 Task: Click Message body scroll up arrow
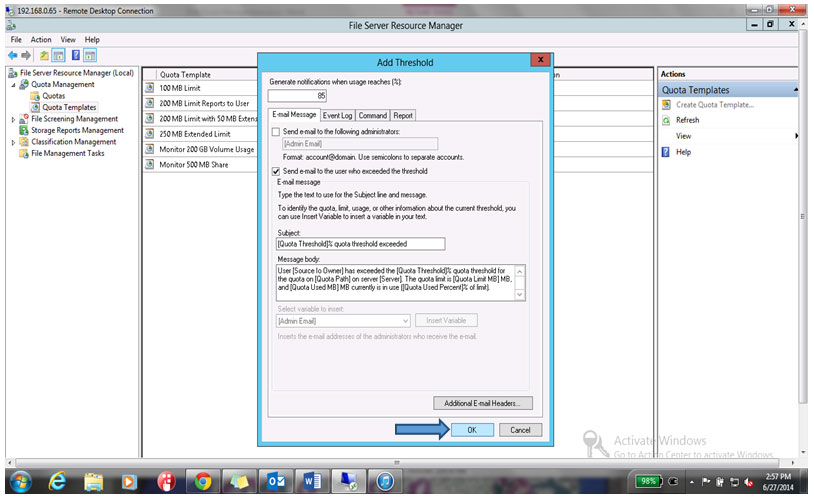coord(520,271)
